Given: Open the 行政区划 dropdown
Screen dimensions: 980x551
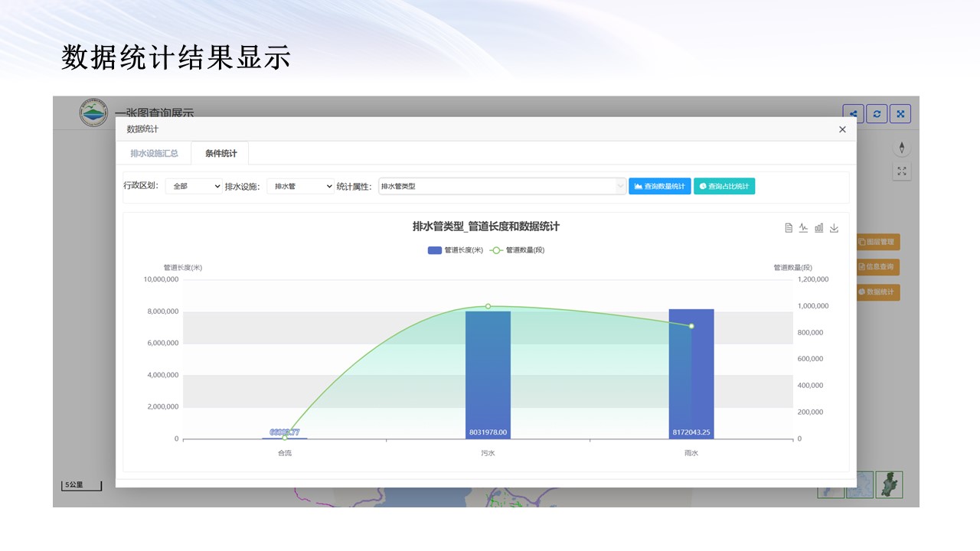Looking at the screenshot, I should [x=194, y=186].
